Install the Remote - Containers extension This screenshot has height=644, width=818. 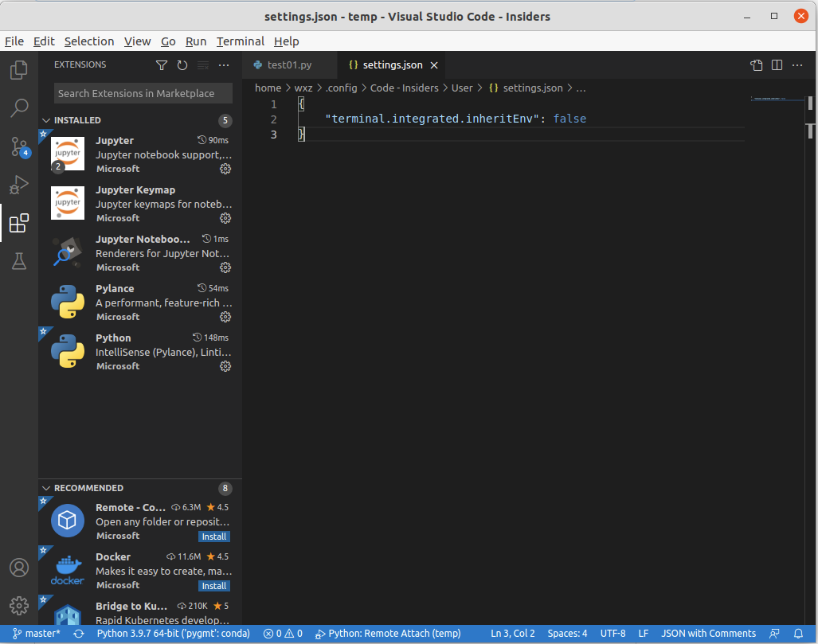point(213,537)
